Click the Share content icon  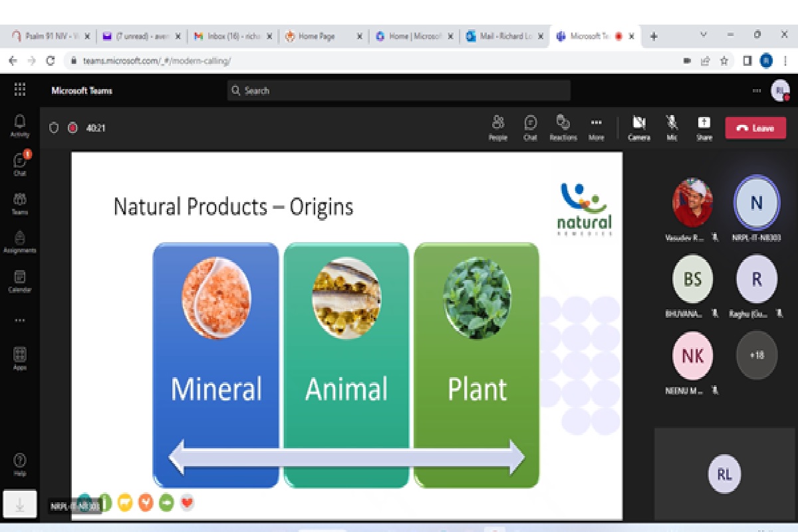click(704, 127)
